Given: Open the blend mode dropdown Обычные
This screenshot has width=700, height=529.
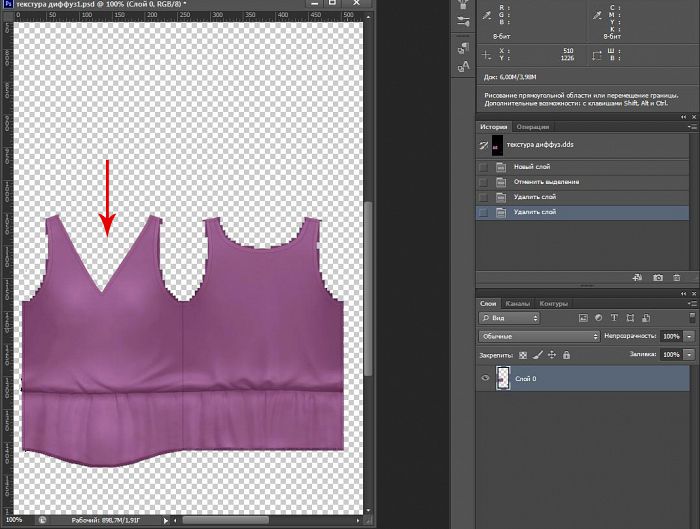Looking at the screenshot, I should [x=538, y=337].
